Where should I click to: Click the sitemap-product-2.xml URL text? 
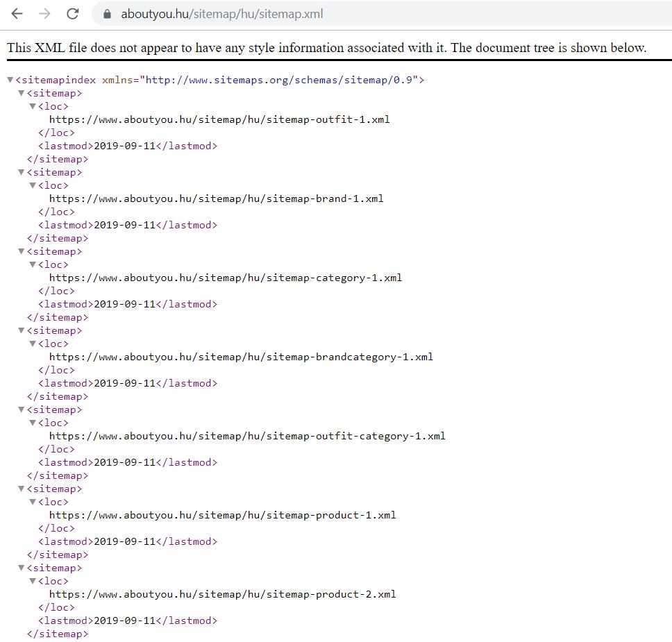(222, 594)
